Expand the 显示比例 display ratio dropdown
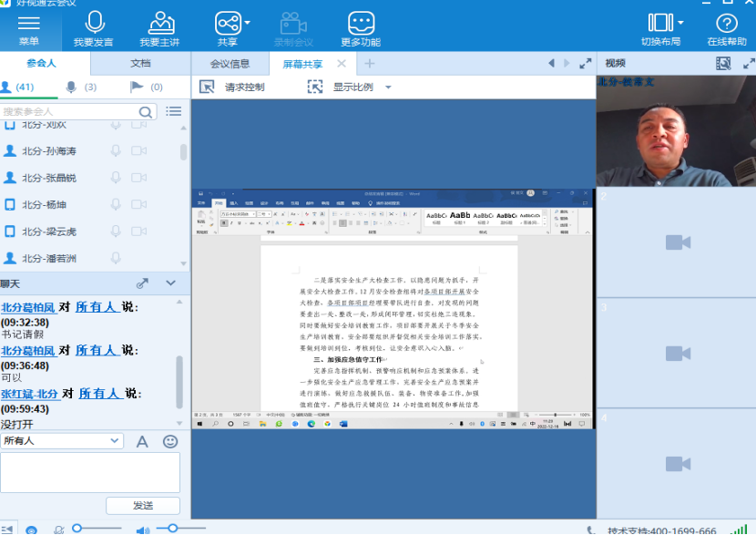The width and height of the screenshot is (756, 535). (x=388, y=87)
